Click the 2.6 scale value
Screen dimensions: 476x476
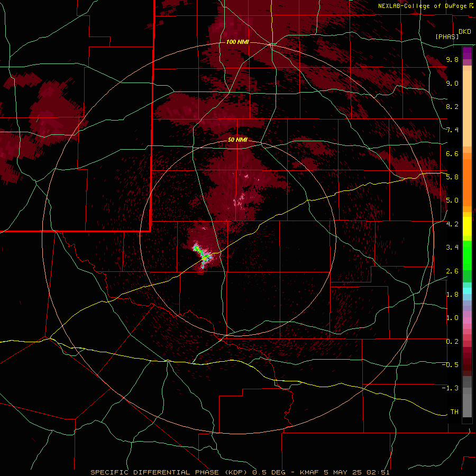point(452,271)
